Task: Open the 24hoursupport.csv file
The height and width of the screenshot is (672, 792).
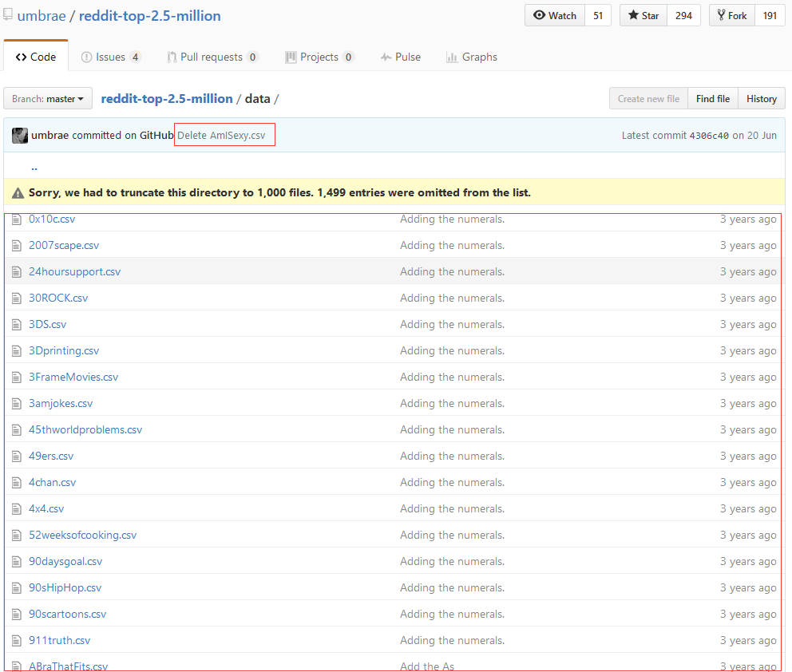Action: click(x=75, y=271)
